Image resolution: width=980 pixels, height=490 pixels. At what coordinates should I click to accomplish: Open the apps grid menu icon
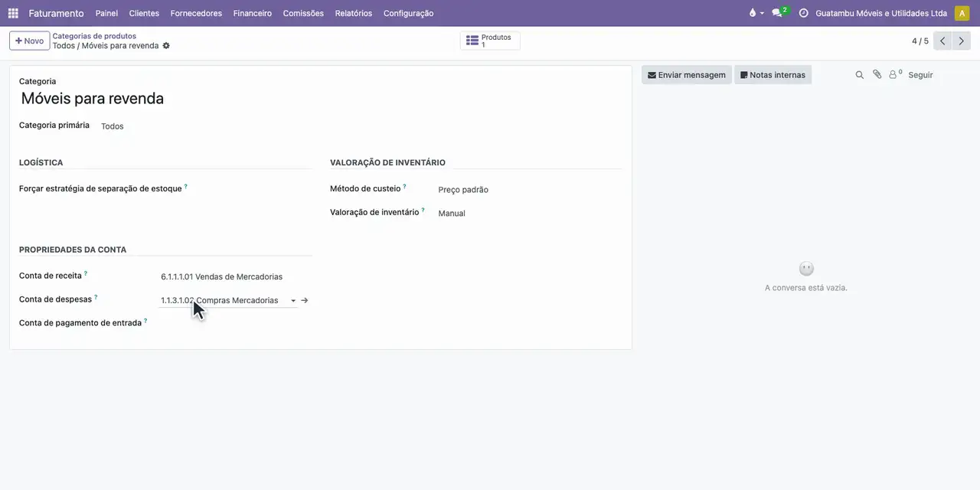13,13
